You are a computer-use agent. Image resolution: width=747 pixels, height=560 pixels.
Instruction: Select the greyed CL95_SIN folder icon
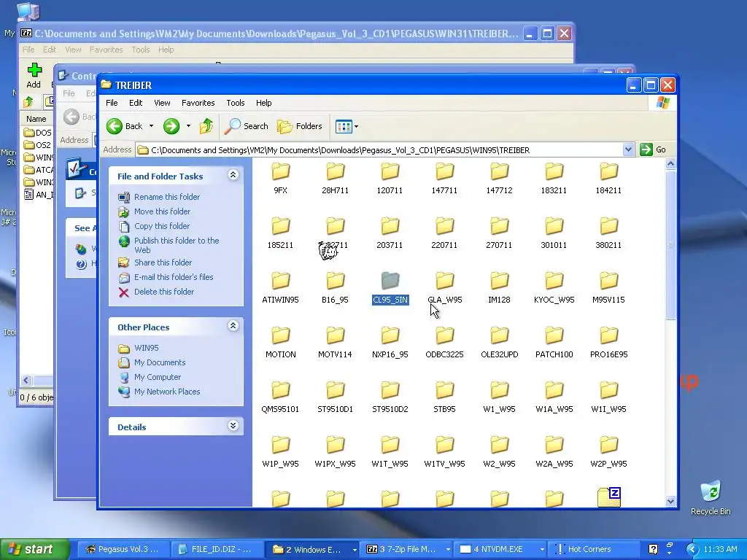390,281
